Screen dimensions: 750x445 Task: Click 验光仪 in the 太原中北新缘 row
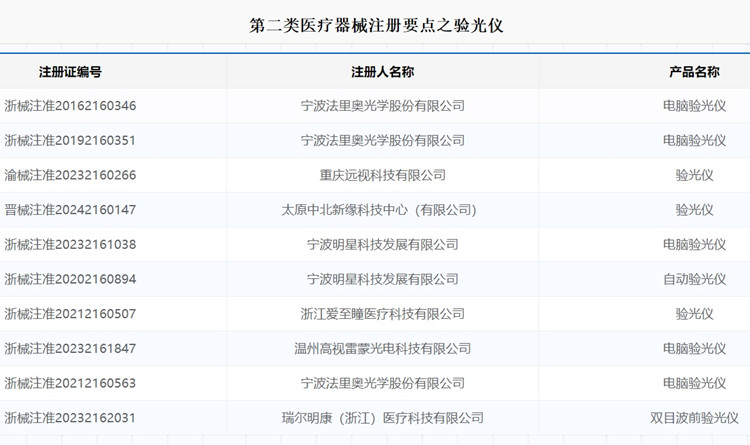coord(695,210)
